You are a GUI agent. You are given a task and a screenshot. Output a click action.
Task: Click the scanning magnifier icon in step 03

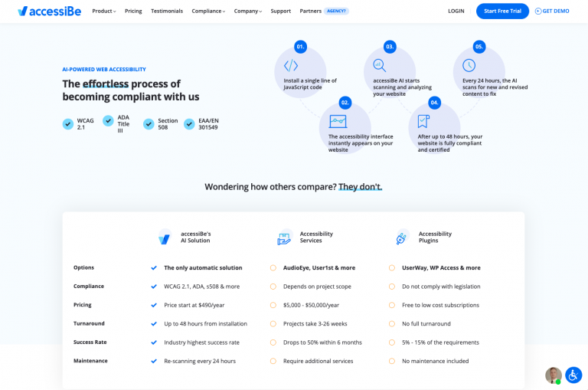click(x=379, y=65)
